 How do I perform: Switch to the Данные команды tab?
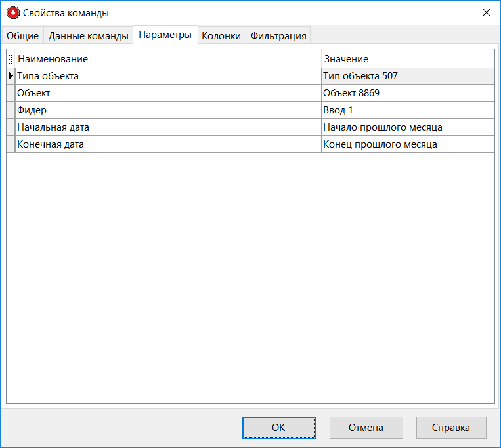tap(89, 36)
